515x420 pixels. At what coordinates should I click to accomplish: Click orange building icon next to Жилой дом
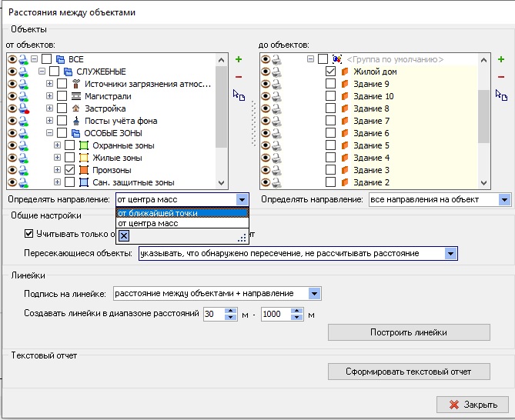coord(346,72)
